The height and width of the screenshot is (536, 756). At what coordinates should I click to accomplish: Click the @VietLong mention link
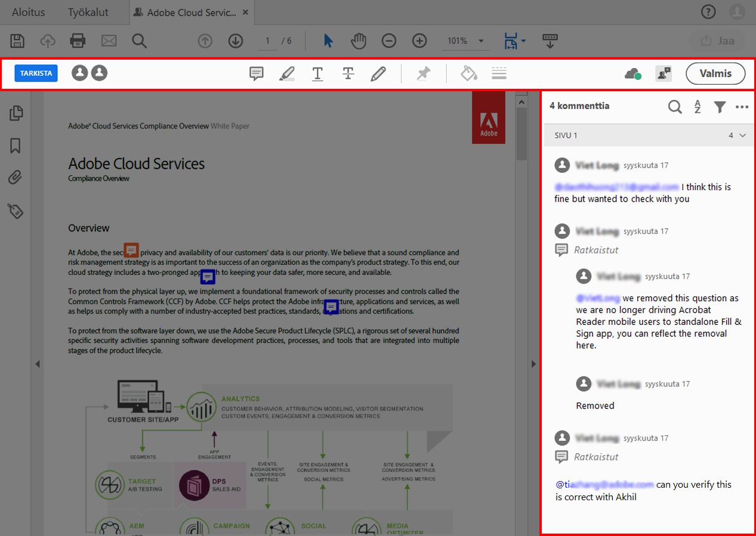[598, 298]
